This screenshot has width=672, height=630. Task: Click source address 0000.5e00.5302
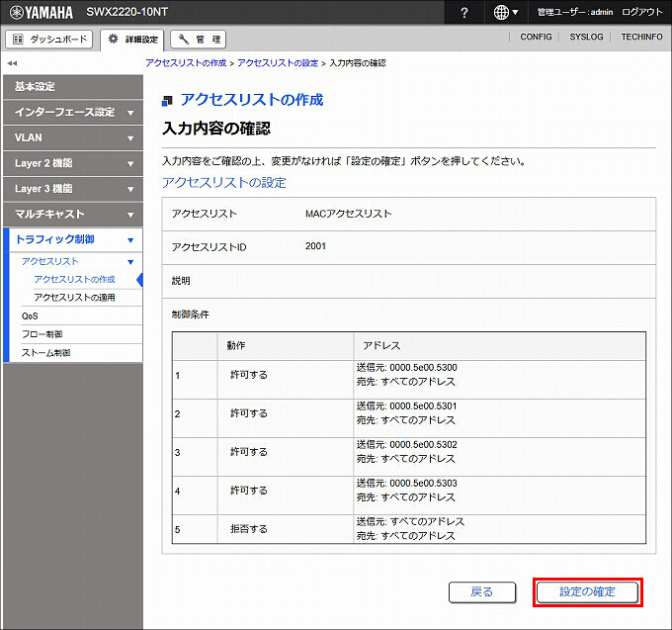click(423, 445)
